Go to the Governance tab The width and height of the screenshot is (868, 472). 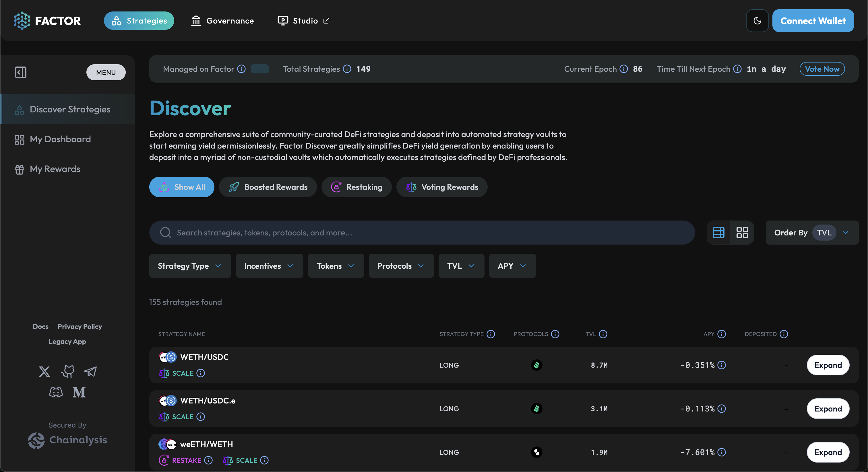click(223, 21)
